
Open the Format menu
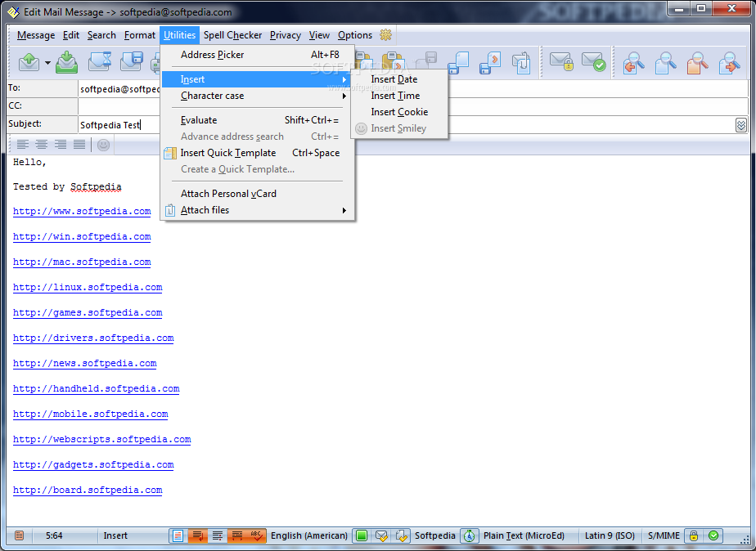140,35
